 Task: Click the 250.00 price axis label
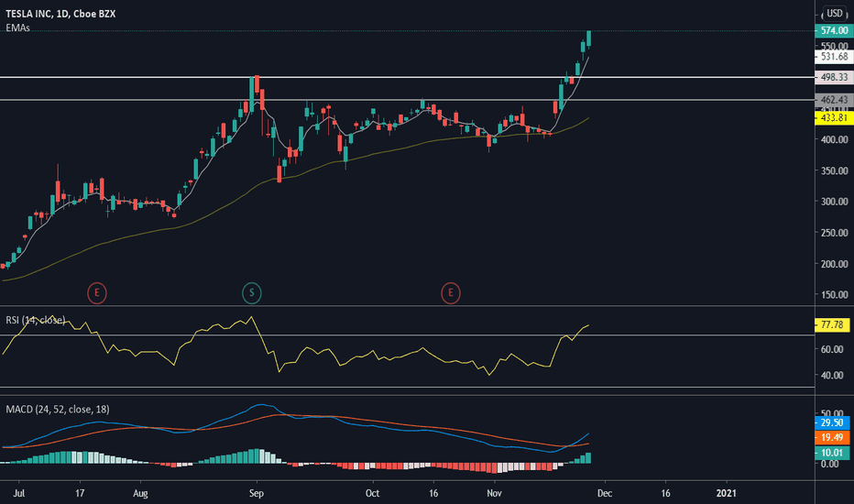[x=835, y=233]
